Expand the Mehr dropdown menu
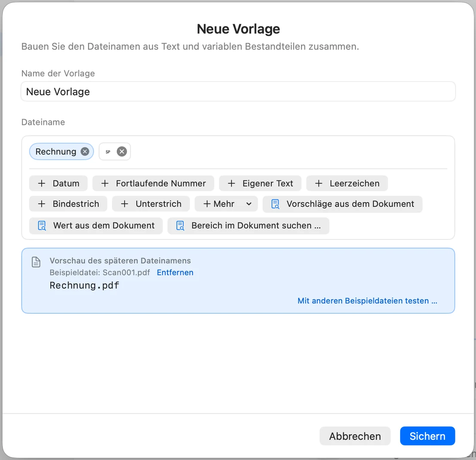 (x=226, y=203)
